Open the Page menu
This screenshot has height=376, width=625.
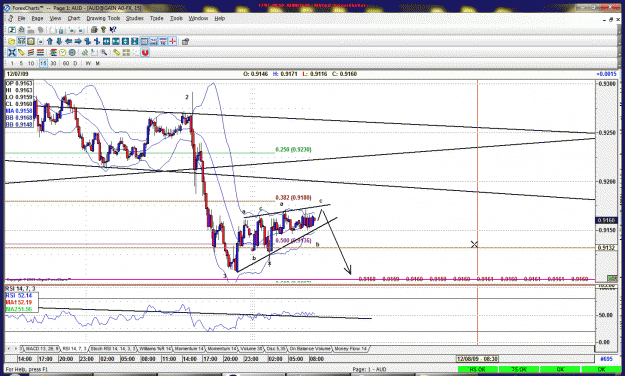point(37,18)
